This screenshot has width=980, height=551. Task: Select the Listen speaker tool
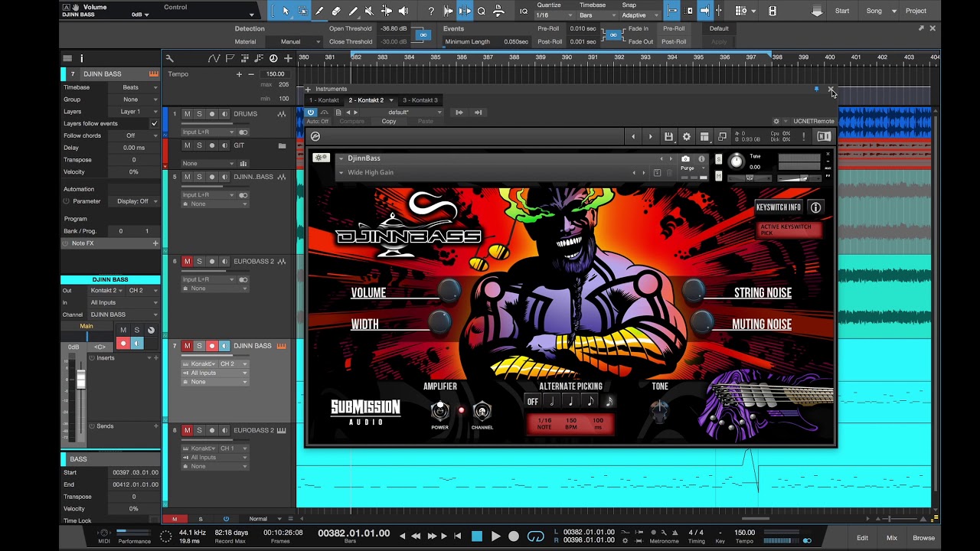coord(403,11)
